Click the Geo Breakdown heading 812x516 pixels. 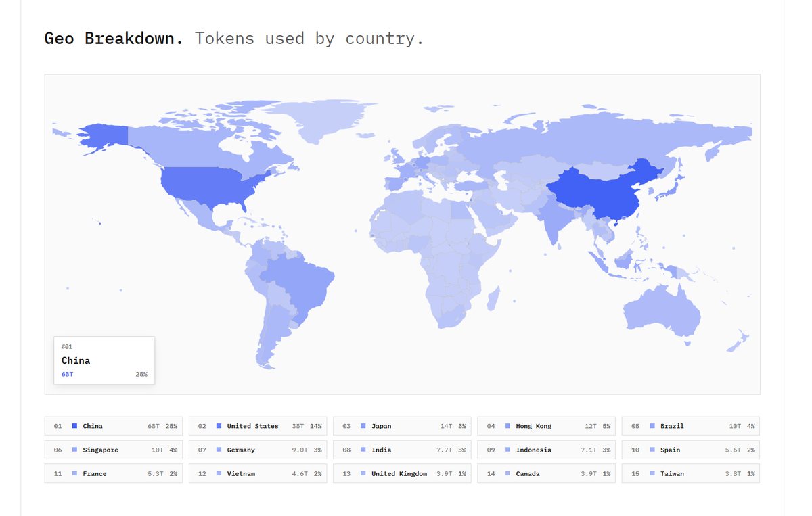click(x=114, y=39)
